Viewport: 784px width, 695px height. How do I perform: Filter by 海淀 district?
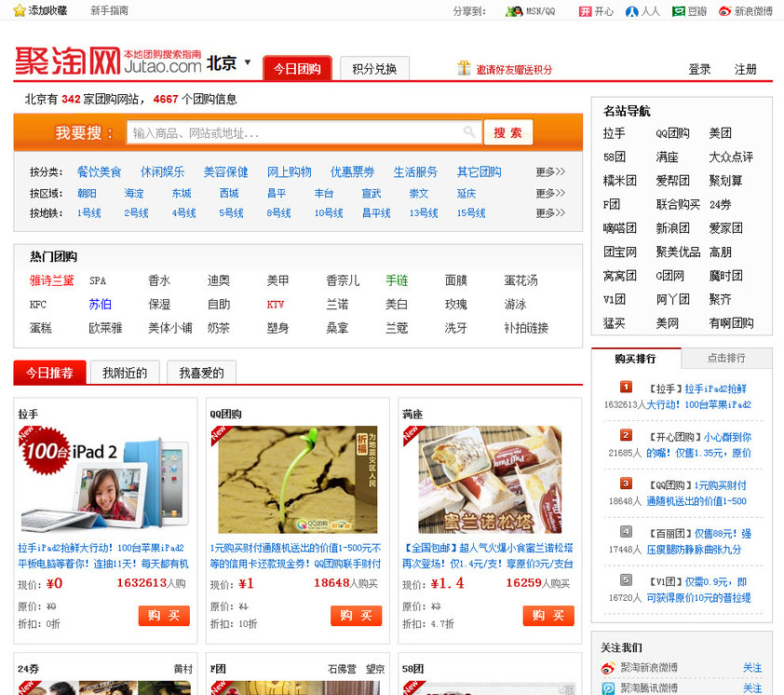(x=134, y=193)
